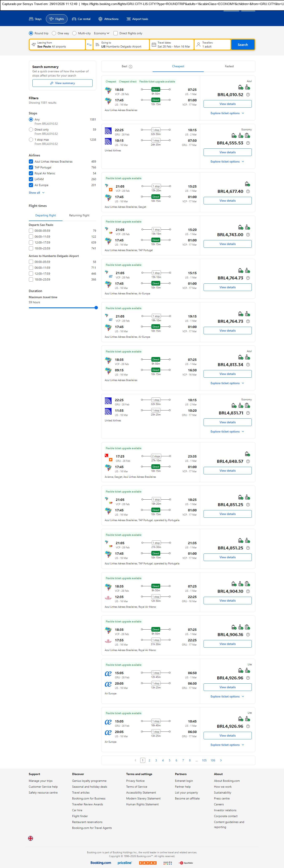Open the Economy cabin class dropdown
The width and height of the screenshot is (284, 868).
coord(101,33)
